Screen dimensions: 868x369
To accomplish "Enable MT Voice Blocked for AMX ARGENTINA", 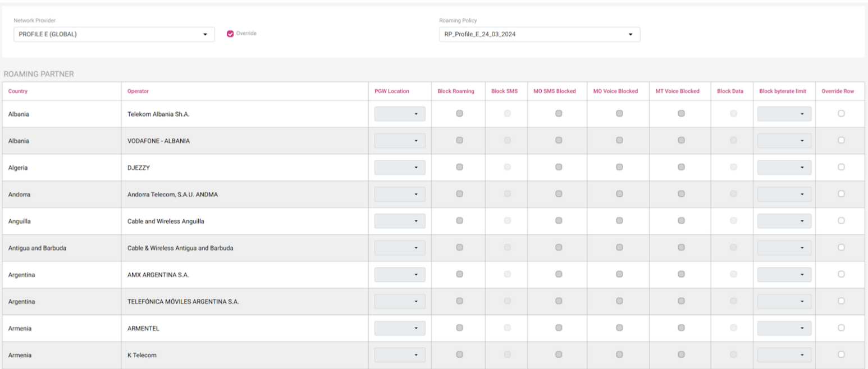I will 681,274.
